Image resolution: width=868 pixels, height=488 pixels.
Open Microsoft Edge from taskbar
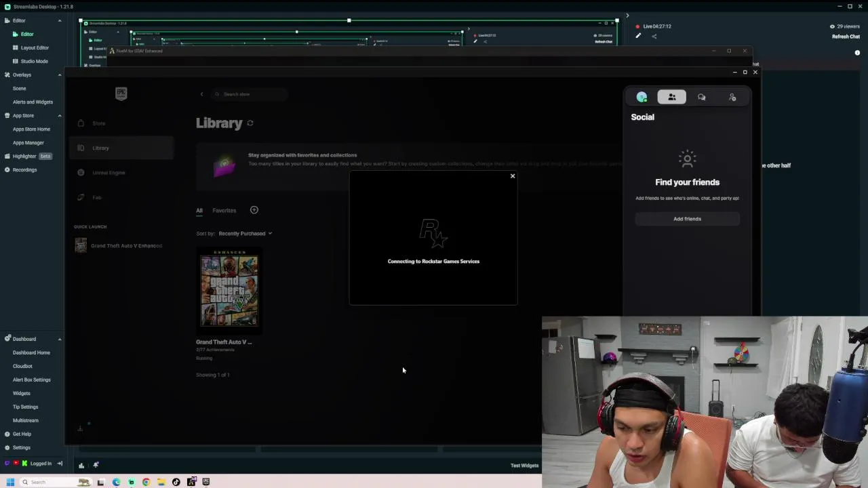[116, 482]
